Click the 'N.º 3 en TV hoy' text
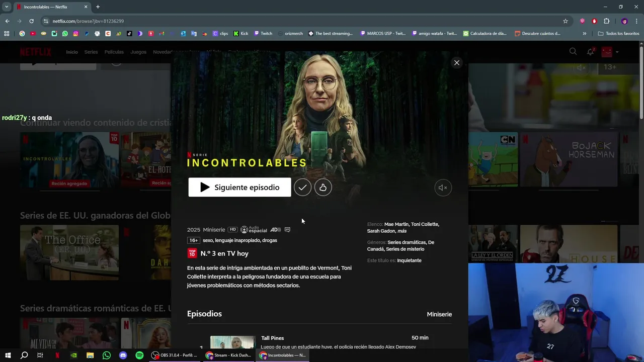The height and width of the screenshot is (362, 644). tap(224, 253)
